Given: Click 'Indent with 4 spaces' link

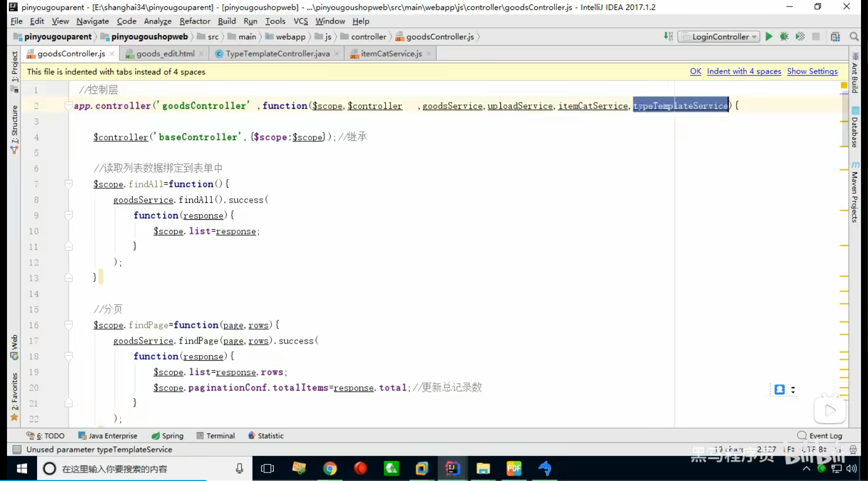Looking at the screenshot, I should [744, 71].
